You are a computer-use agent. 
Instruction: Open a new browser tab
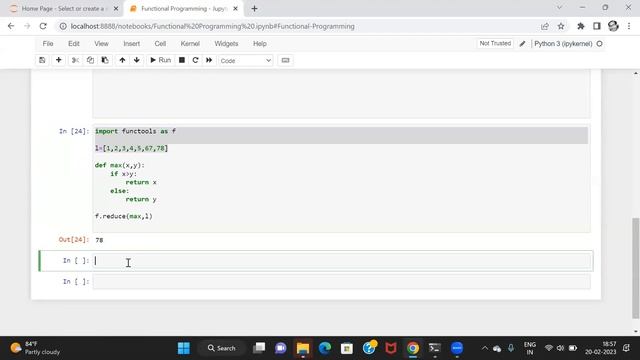click(254, 9)
